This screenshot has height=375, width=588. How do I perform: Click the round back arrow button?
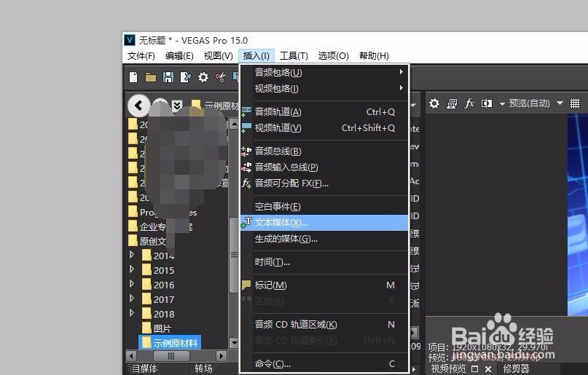(138, 106)
